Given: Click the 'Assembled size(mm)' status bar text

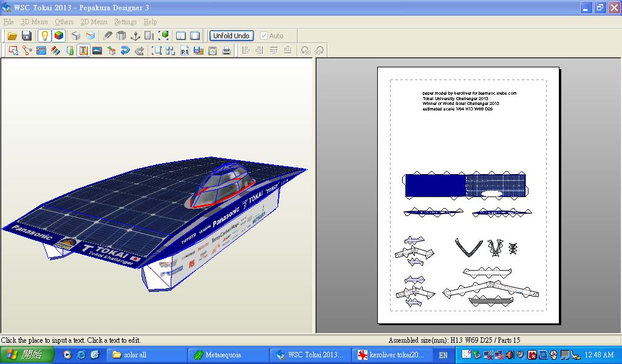Looking at the screenshot, I should (x=454, y=340).
